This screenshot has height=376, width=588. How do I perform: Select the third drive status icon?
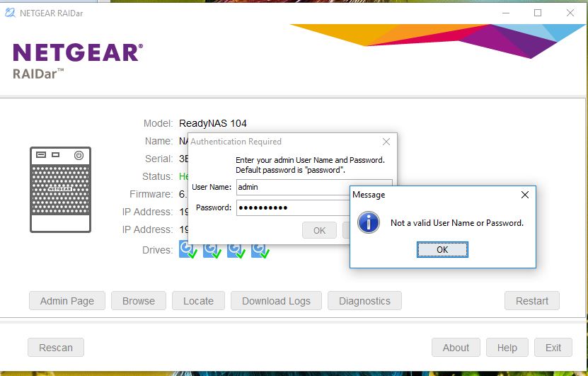236,249
